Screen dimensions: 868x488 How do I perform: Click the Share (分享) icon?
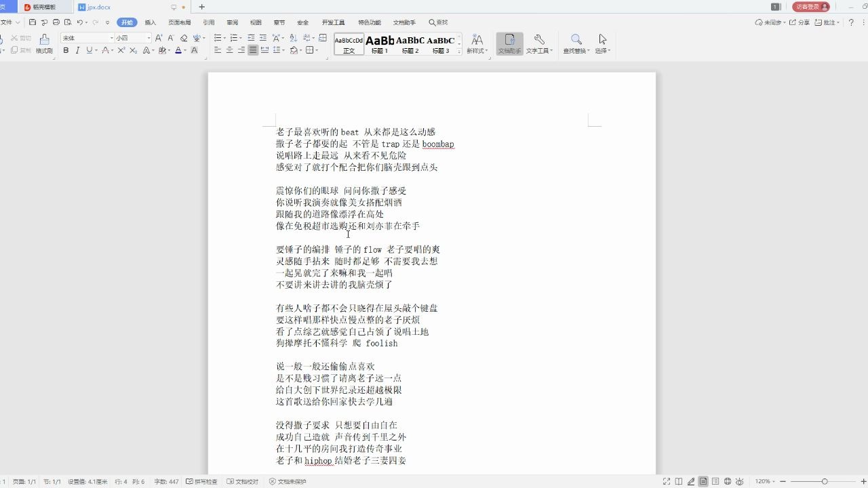pos(800,22)
